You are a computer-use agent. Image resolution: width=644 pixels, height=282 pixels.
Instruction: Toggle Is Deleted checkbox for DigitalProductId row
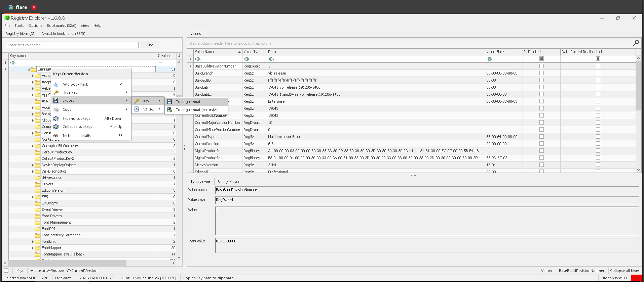tap(541, 151)
